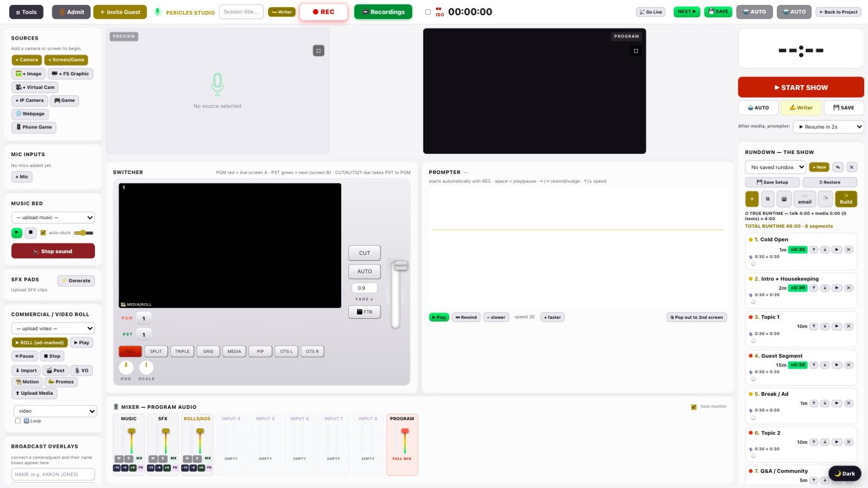The width and height of the screenshot is (868, 488).
Task: Click the music bed stop square icon
Action: point(31,233)
